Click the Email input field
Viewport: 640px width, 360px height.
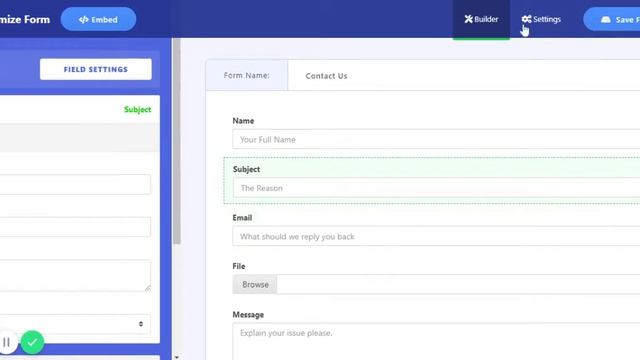436,236
